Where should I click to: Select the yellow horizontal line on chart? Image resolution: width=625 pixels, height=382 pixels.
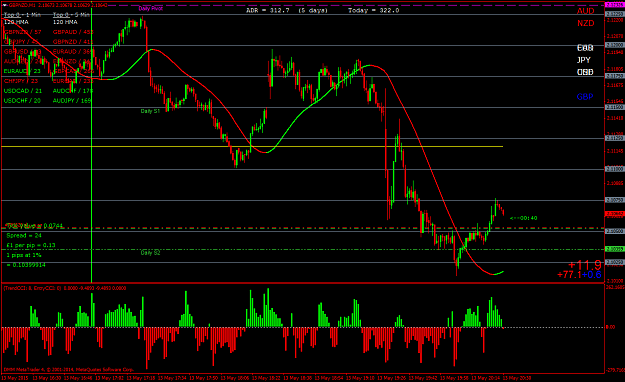pyautogui.click(x=252, y=147)
